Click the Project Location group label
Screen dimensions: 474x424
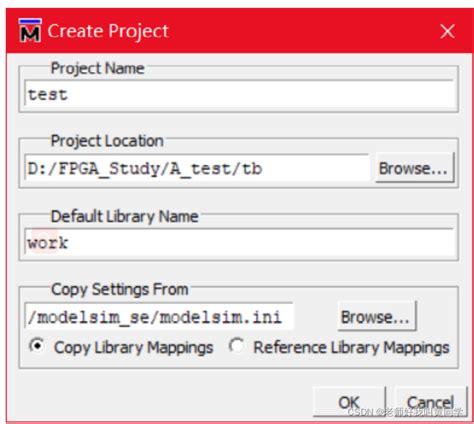click(107, 141)
